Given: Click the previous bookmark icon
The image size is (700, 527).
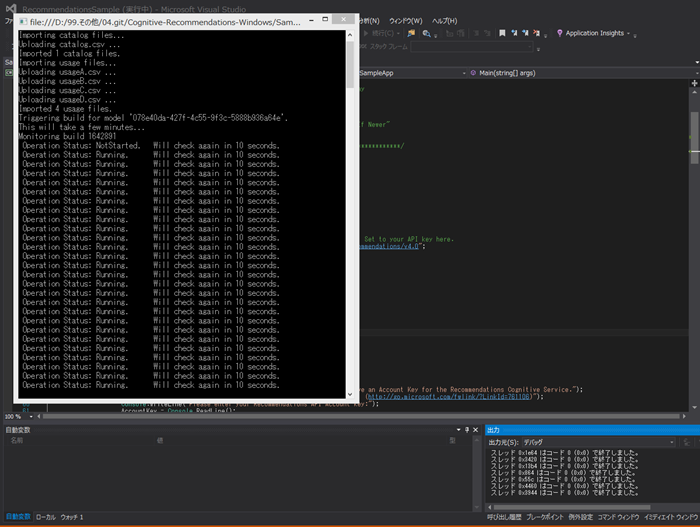Looking at the screenshot, I should [x=514, y=33].
